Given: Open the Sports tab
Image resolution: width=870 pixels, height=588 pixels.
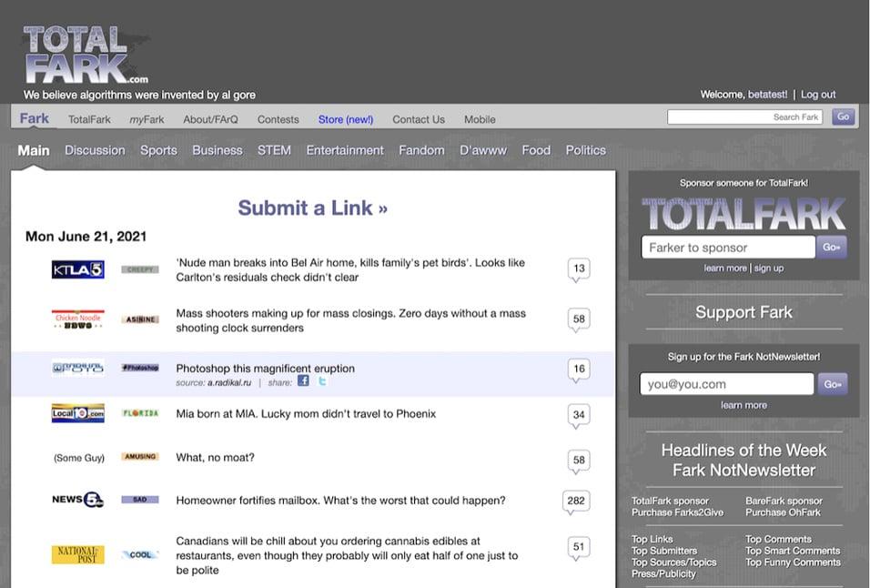Looking at the screenshot, I should pyautogui.click(x=158, y=150).
